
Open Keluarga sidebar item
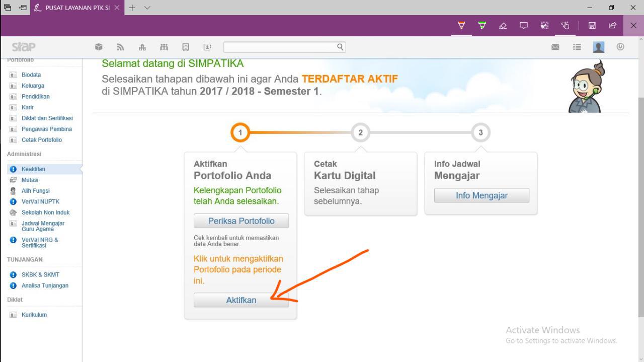point(33,86)
